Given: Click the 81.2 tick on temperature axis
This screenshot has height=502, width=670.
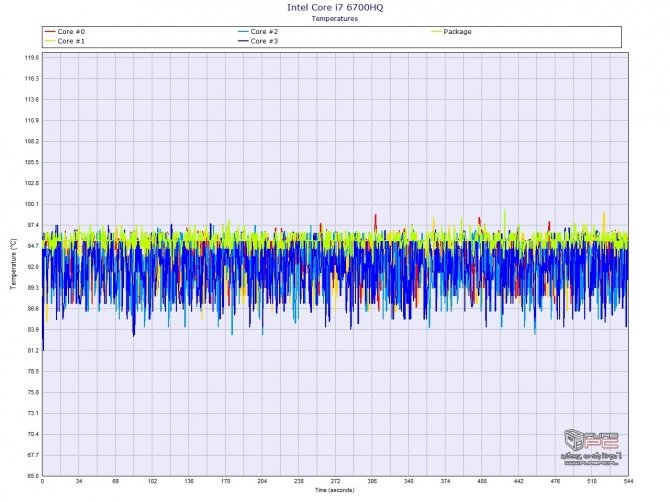Looking at the screenshot, I should [31, 351].
